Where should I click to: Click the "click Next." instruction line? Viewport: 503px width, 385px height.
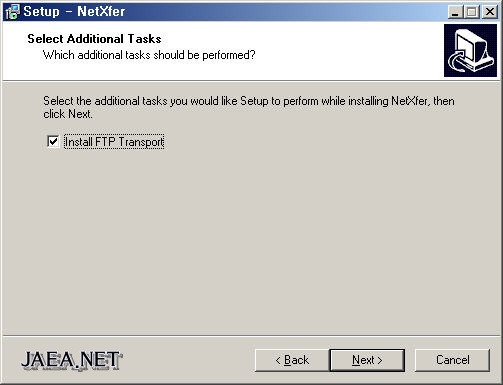tap(68, 114)
